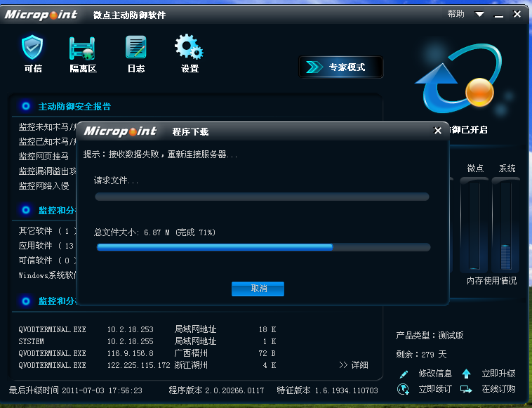Click the 系统 memory usage meter

point(505,225)
